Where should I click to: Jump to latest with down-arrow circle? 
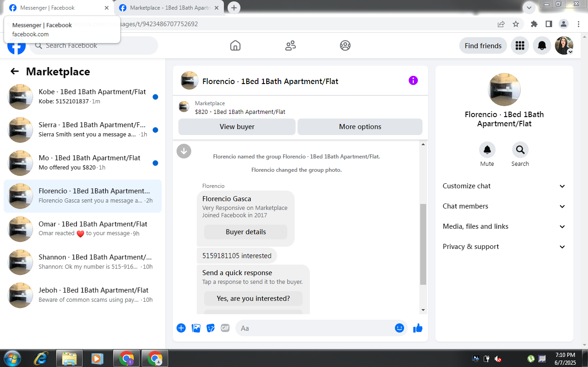coord(184,151)
